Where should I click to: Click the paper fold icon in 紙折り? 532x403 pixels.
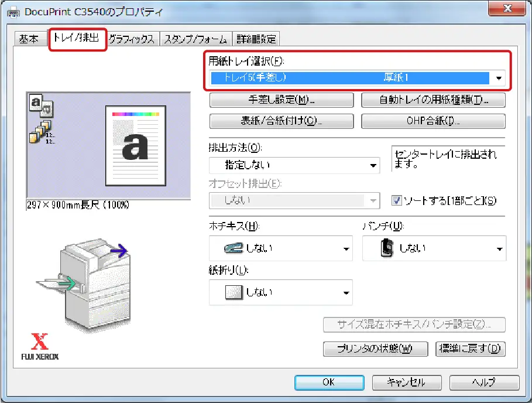point(234,292)
